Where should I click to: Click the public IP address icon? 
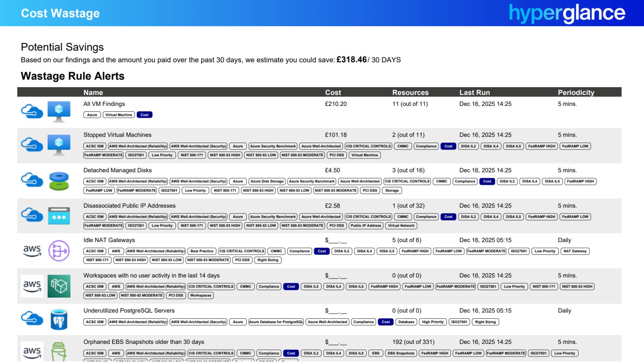tap(59, 216)
